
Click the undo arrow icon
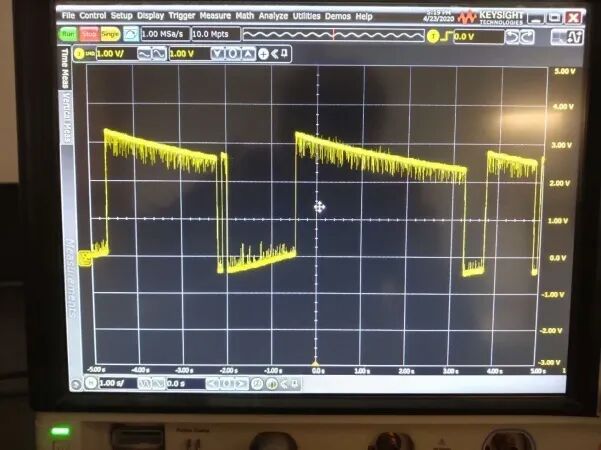tap(512, 37)
